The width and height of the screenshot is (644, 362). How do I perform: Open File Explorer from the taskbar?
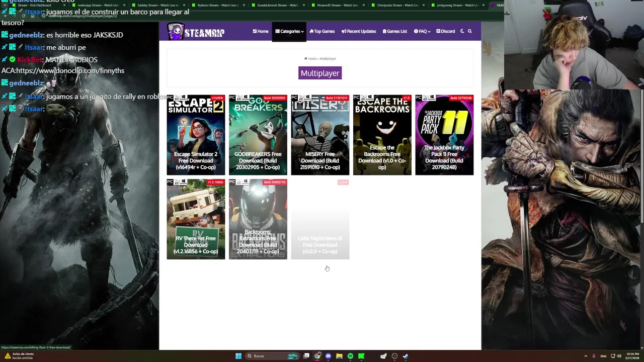[339, 356]
